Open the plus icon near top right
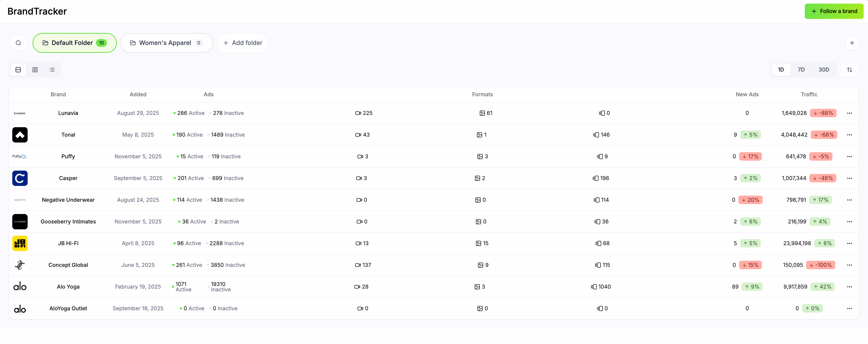 [852, 43]
